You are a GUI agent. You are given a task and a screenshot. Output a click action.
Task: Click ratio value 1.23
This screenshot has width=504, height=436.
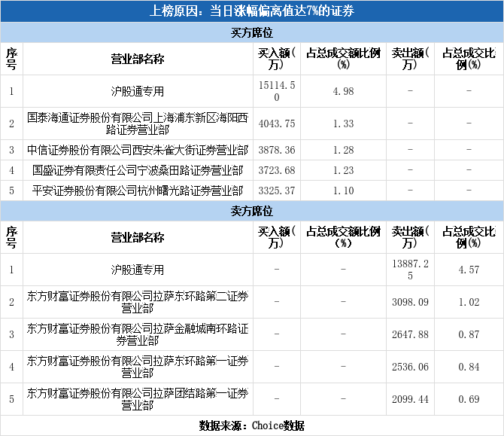(x=343, y=170)
